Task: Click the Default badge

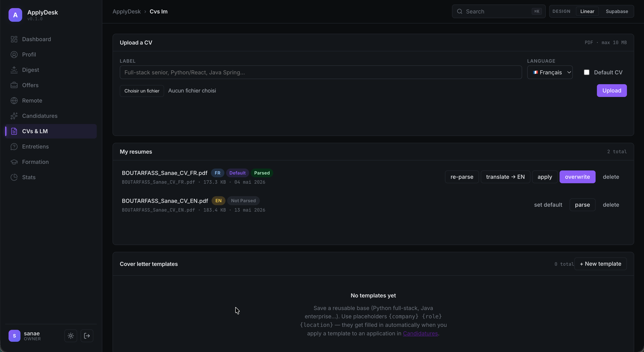Action: (x=237, y=173)
